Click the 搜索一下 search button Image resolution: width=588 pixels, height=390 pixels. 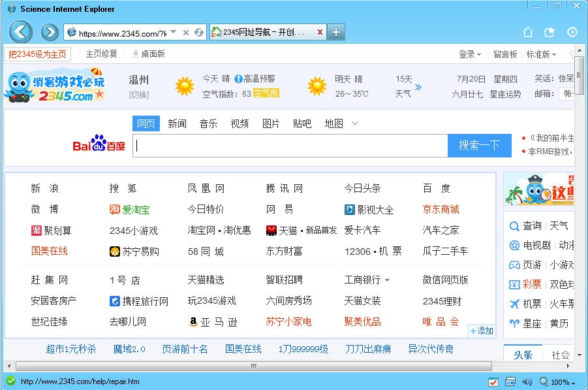click(480, 145)
